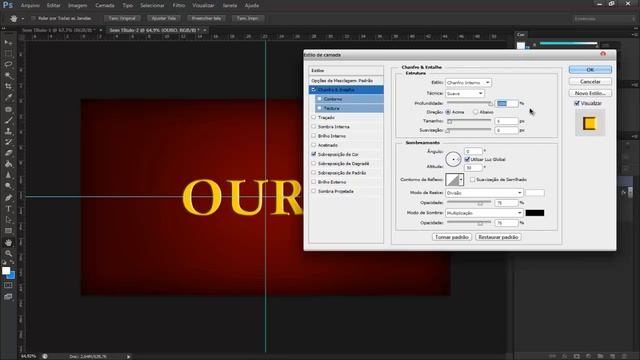Viewport: 640px width, 360px height.
Task: Open highlight color swatch beside Modo de Realce
Action: pos(535,193)
